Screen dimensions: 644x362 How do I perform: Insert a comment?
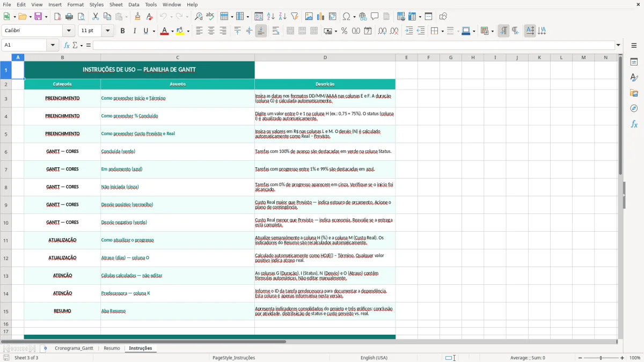tap(375, 17)
